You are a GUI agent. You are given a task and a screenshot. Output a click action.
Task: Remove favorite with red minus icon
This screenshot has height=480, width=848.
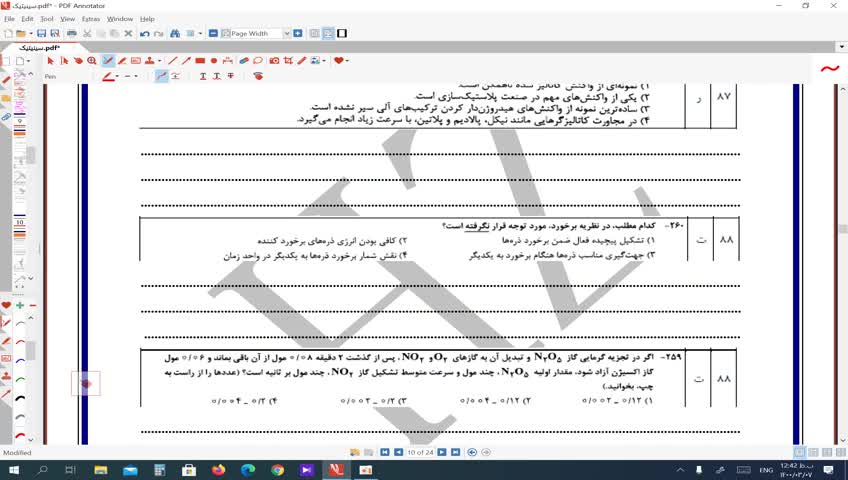33,305
